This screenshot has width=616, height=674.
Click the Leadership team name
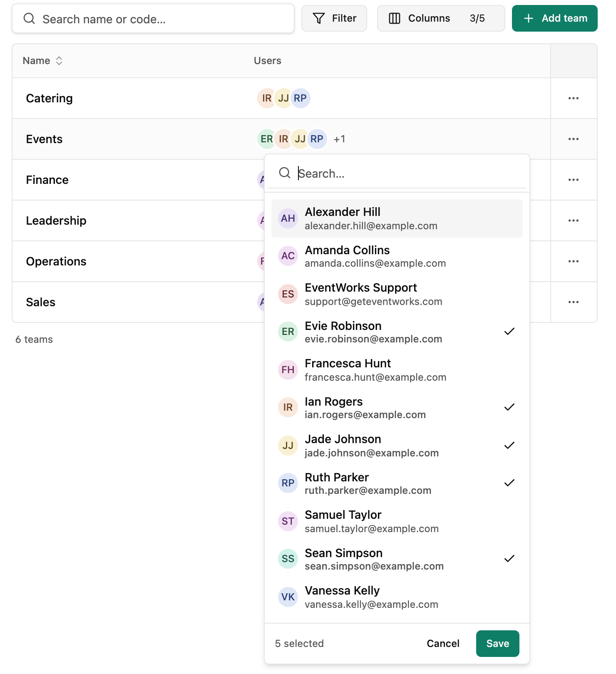pos(56,221)
